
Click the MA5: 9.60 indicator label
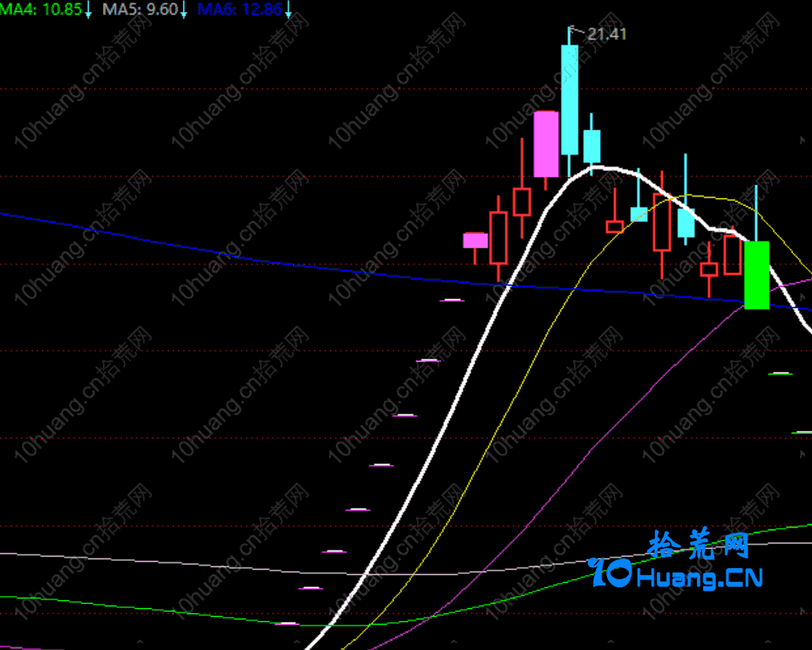(x=140, y=9)
